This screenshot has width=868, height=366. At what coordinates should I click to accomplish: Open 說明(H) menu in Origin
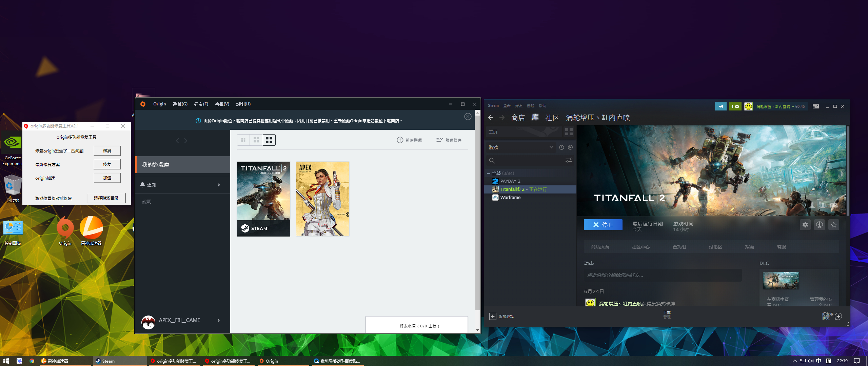click(x=243, y=104)
